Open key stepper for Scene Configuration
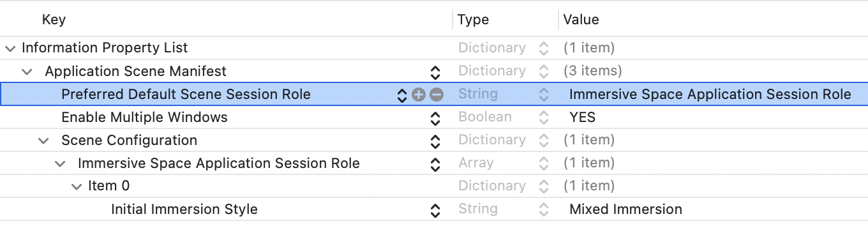 pos(435,141)
